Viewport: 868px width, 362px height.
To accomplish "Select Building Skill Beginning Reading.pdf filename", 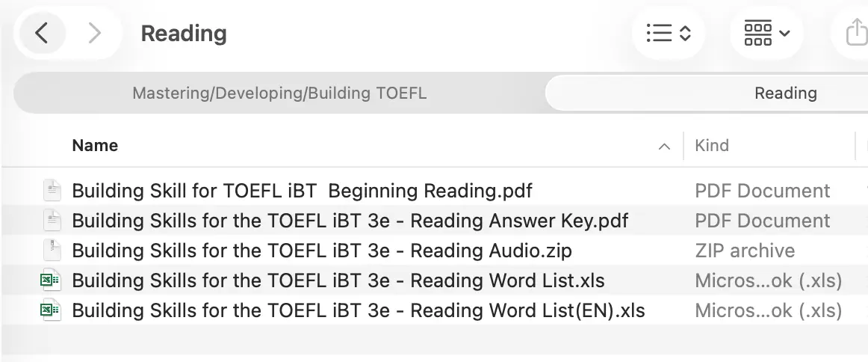I will [302, 190].
